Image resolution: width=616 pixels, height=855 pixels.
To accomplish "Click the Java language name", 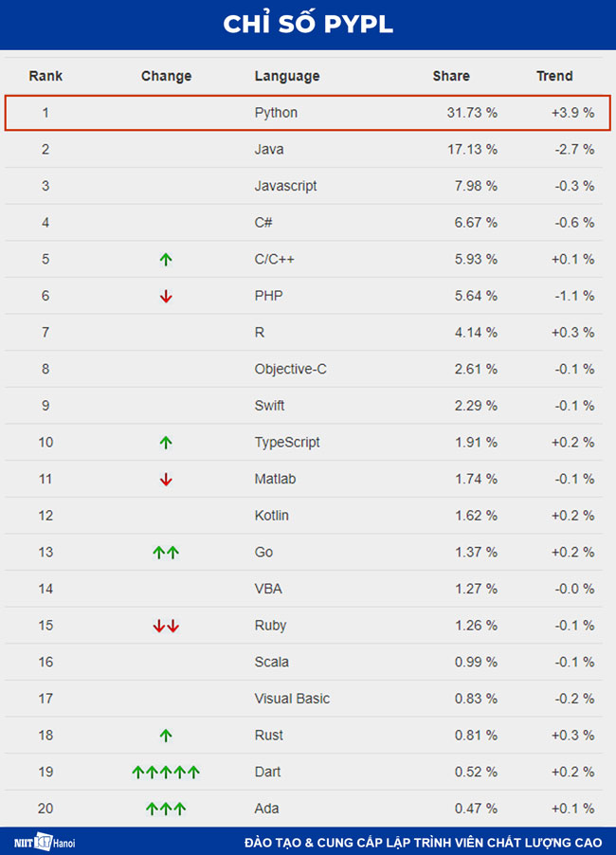I will tap(269, 149).
